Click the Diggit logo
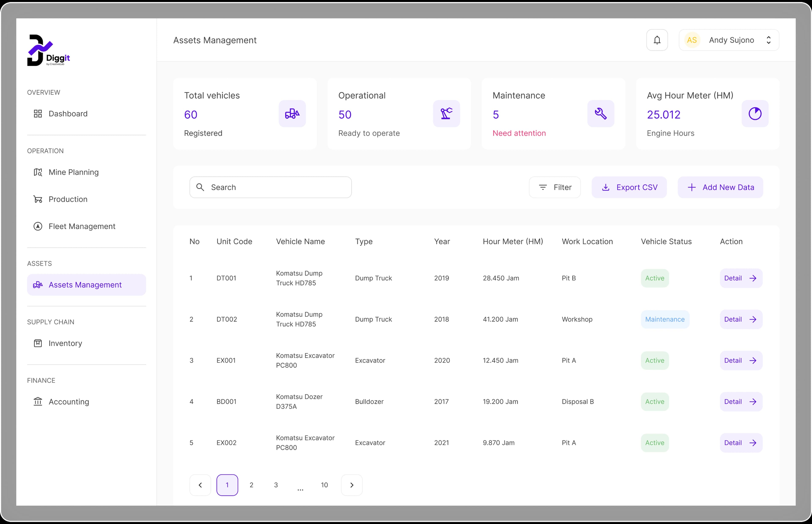Screen dimensions: 812x524 pyautogui.click(x=49, y=50)
